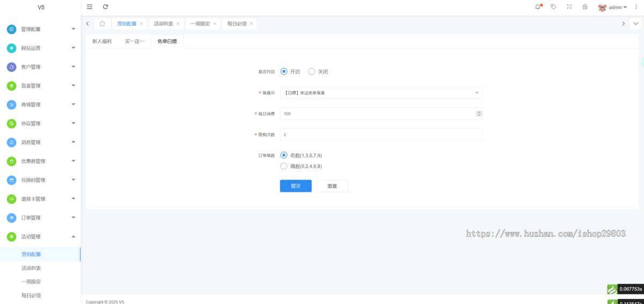Click the 消息管理 bell icon

click(x=11, y=142)
